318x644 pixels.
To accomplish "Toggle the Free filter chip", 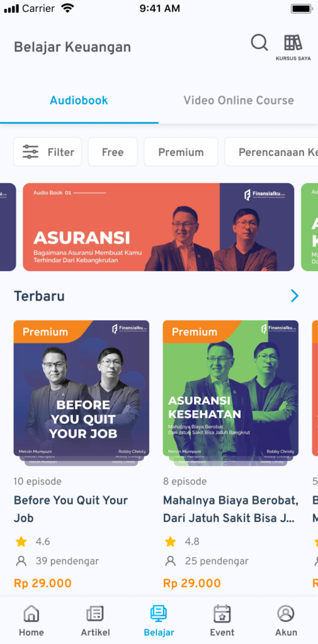I will [x=113, y=152].
